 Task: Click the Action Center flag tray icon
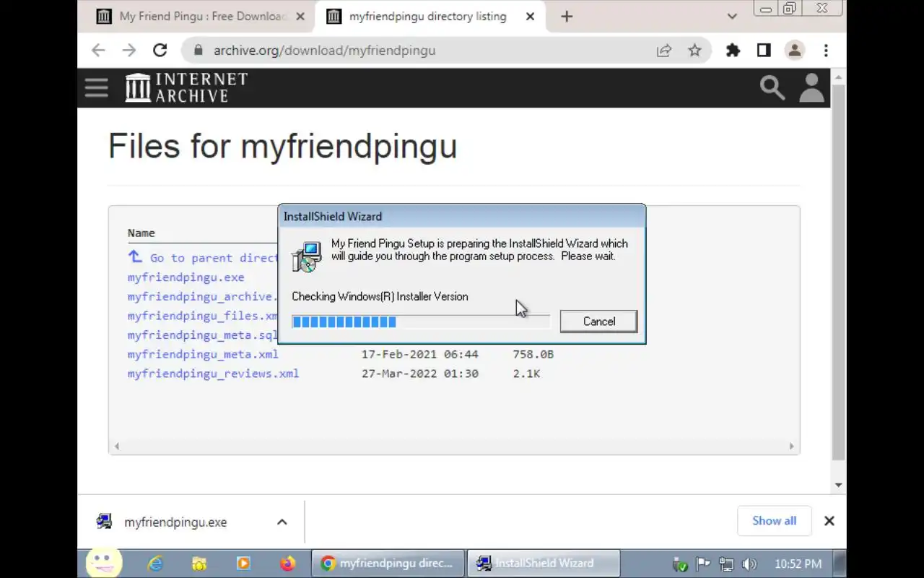click(703, 564)
